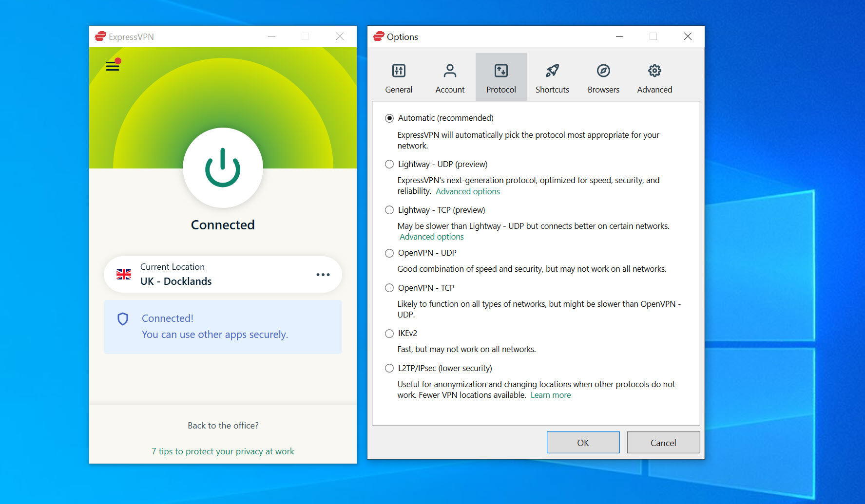Screen dimensions: 865x504
Task: Select Lightway - TCP (preview) protocol
Action: tap(389, 210)
